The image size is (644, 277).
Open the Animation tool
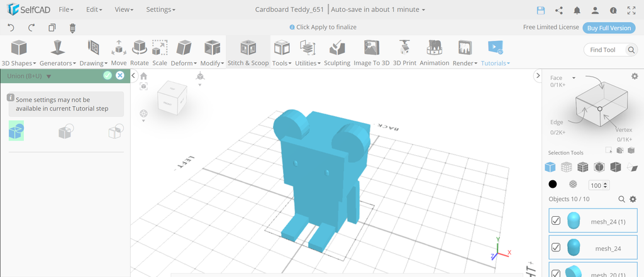click(435, 53)
